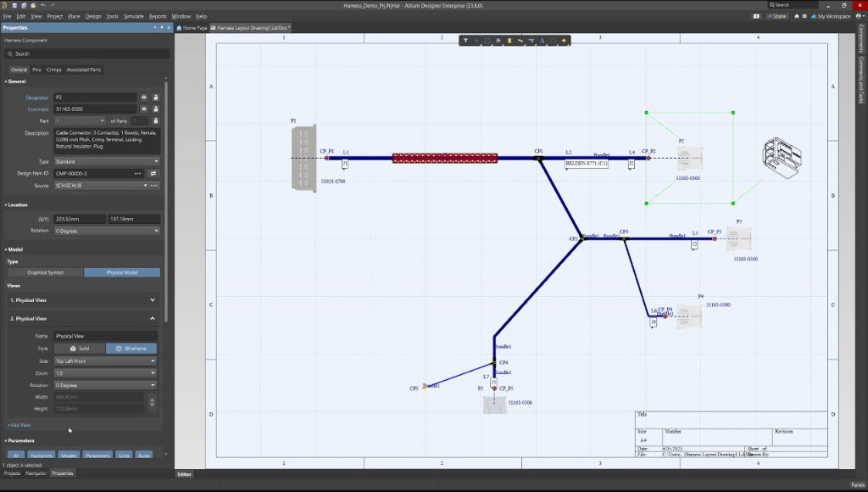Open the selection filter in the active bar
This screenshot has width=868, height=492.
pyautogui.click(x=465, y=41)
